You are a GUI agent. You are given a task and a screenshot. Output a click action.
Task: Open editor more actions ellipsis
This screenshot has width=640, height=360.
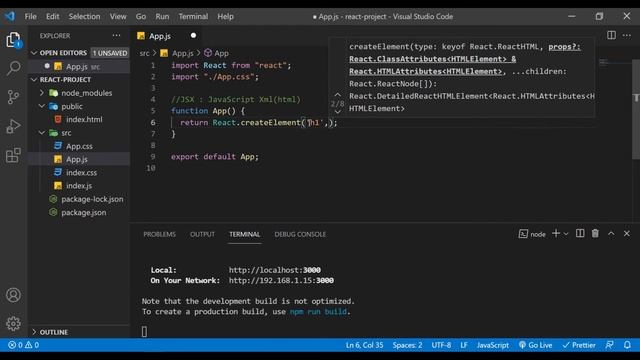627,36
